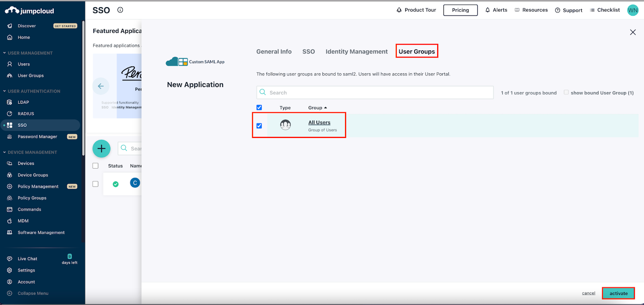Switch to the SSO tab

pyautogui.click(x=309, y=52)
